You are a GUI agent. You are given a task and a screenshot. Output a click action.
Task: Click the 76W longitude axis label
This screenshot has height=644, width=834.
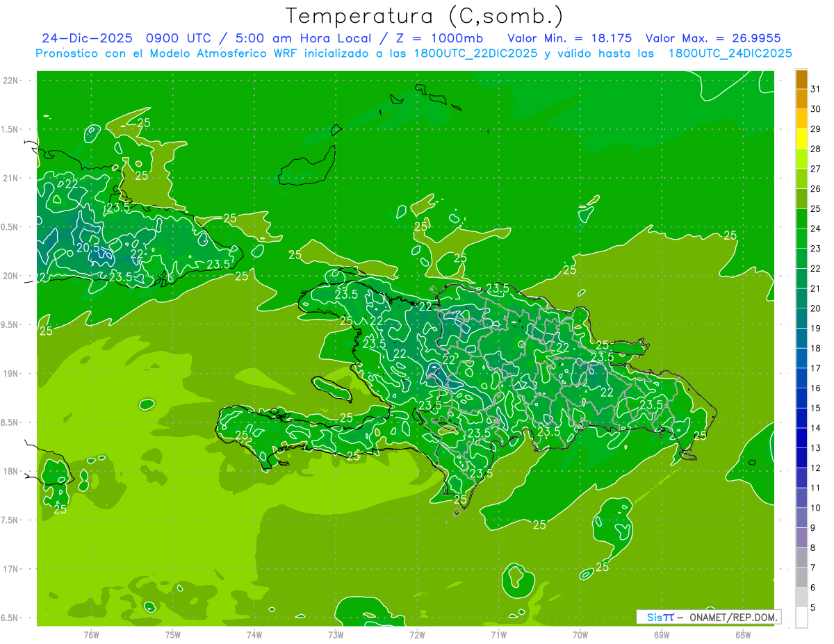click(x=91, y=635)
